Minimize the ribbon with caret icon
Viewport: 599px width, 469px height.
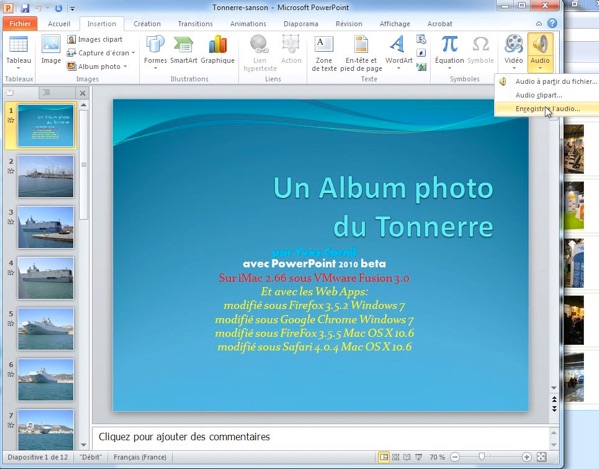(539, 24)
